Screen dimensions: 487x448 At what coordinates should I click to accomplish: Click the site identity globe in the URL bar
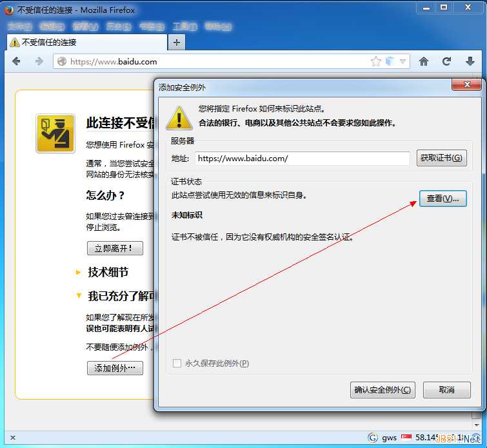click(x=62, y=61)
